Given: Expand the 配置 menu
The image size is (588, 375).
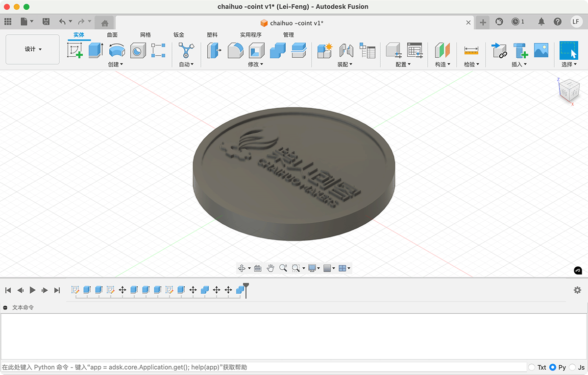Looking at the screenshot, I should 403,64.
